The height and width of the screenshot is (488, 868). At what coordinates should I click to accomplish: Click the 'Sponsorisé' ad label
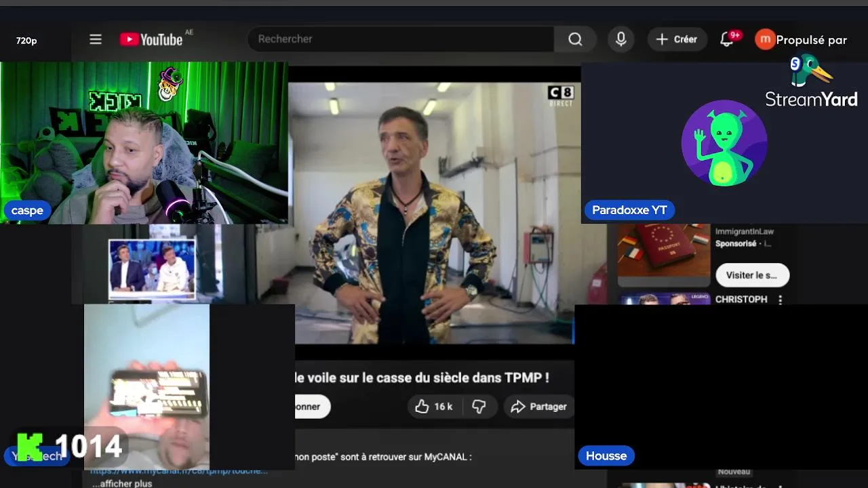(x=736, y=244)
